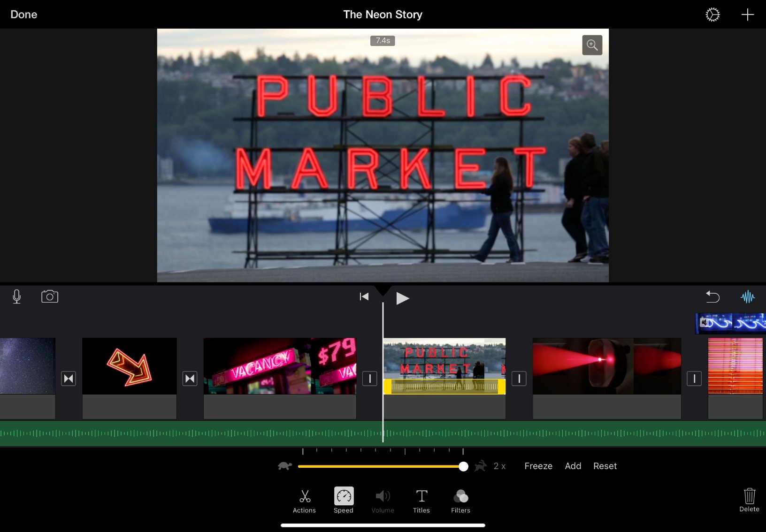The image size is (766, 532).
Task: Toggle audio waveform display
Action: (x=747, y=296)
